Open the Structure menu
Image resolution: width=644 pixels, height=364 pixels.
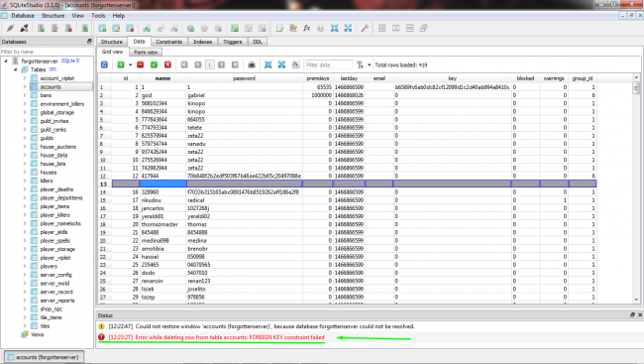tap(53, 16)
